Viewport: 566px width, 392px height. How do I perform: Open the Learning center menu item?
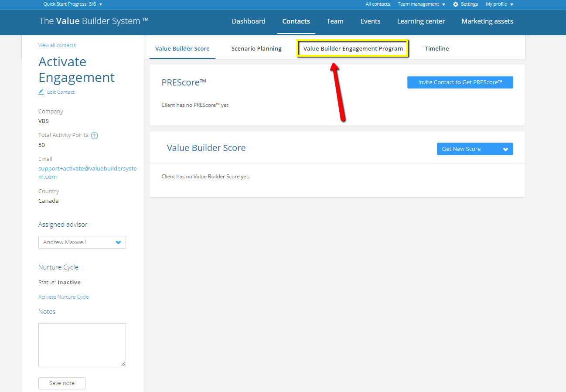coord(421,21)
